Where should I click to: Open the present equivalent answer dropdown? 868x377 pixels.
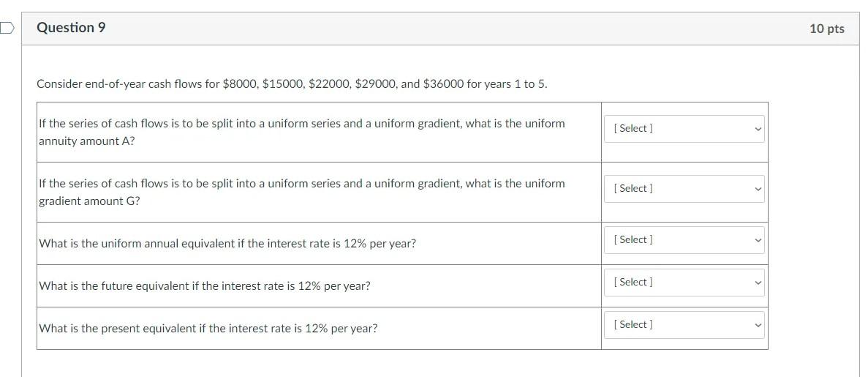[x=684, y=325]
